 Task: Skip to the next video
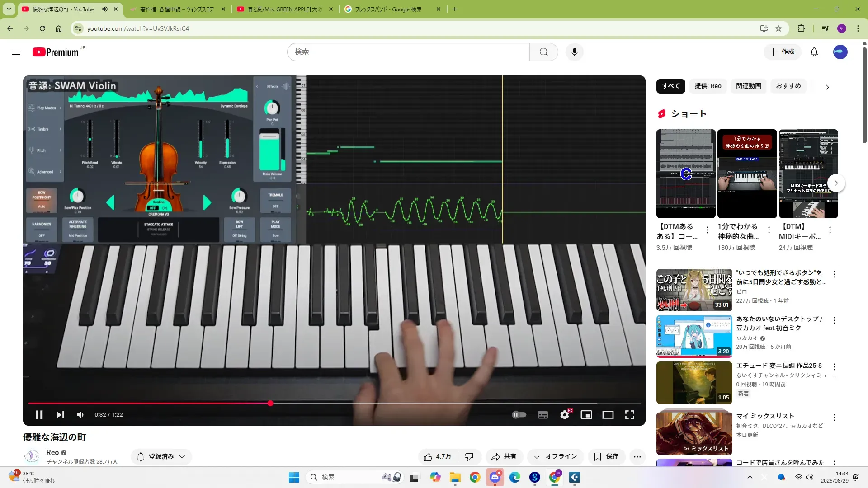(60, 415)
